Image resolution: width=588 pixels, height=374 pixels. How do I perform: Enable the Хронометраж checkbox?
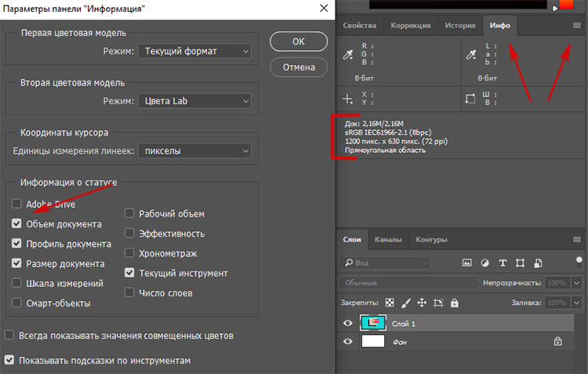pos(129,253)
